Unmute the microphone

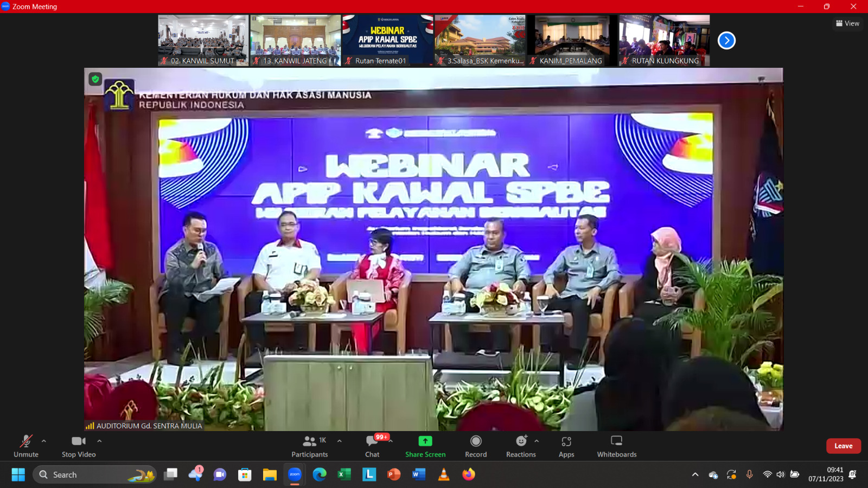(25, 446)
